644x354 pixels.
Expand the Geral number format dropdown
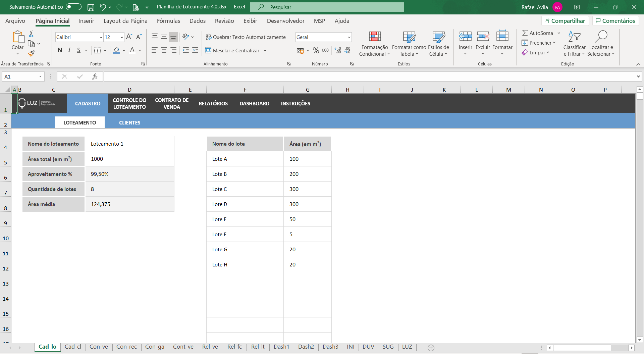click(x=349, y=37)
